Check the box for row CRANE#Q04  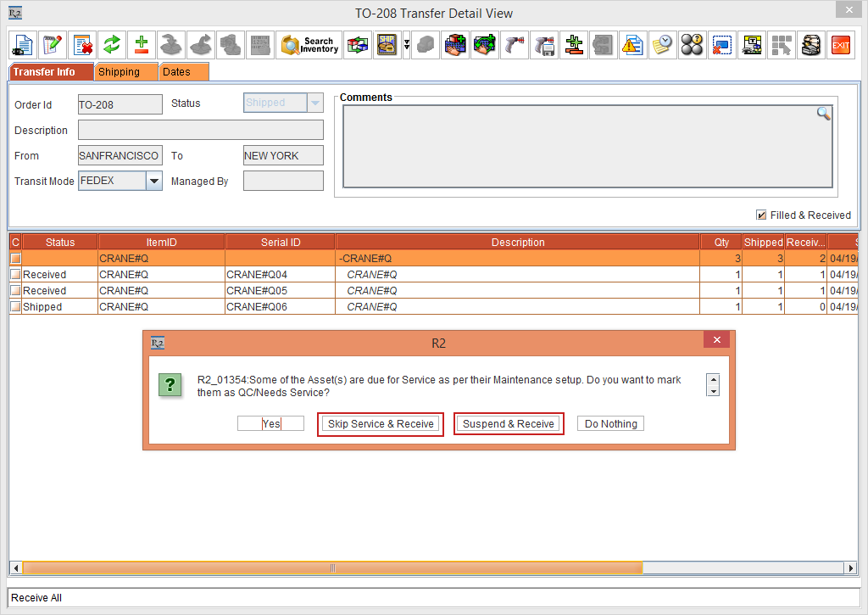[15, 275]
